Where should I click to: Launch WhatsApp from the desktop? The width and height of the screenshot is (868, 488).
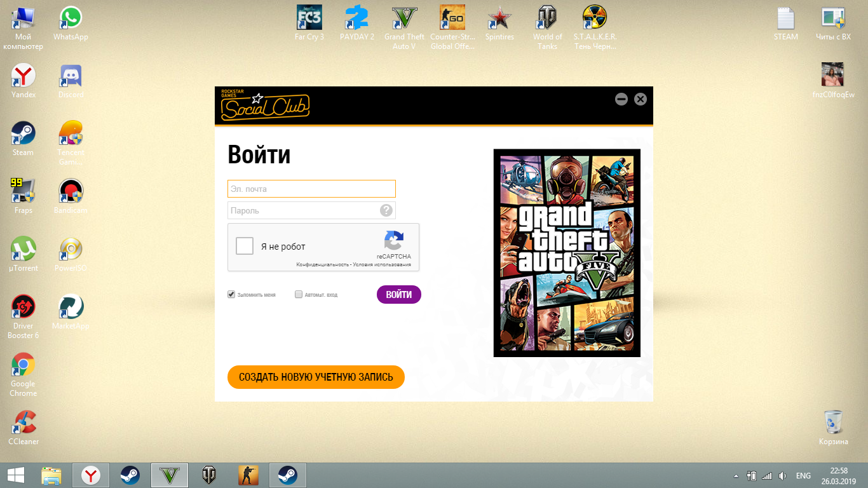point(71,24)
